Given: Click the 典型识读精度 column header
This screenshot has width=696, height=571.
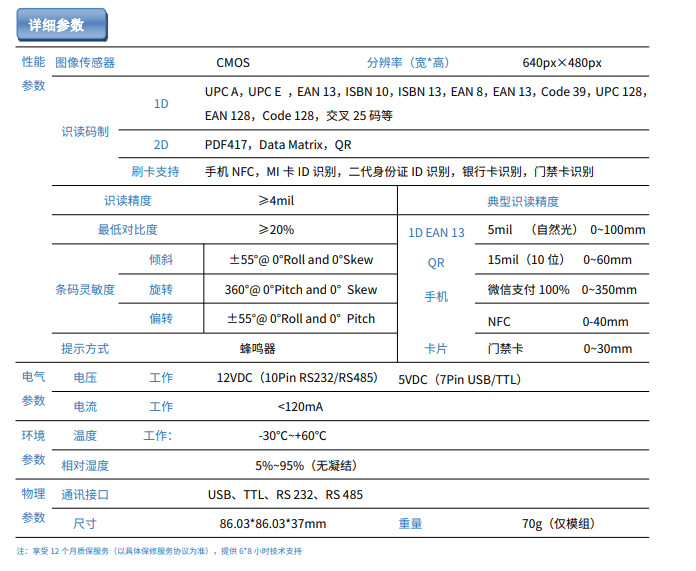Looking at the screenshot, I should [x=523, y=202].
